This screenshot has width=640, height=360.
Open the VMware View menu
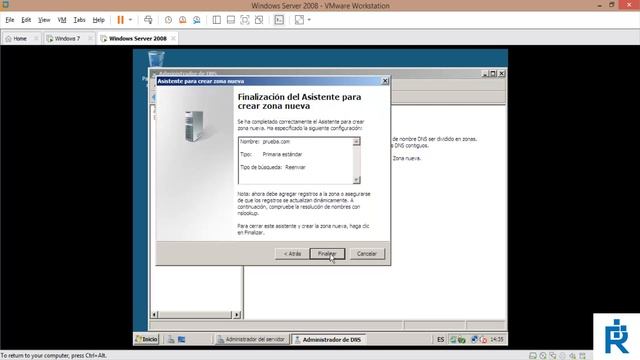point(44,20)
